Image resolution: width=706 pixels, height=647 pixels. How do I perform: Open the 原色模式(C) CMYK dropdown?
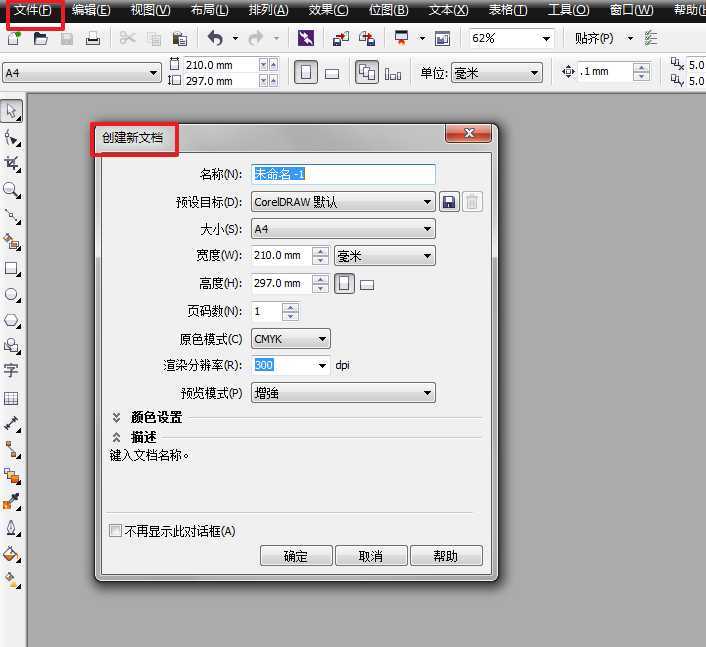[290, 339]
